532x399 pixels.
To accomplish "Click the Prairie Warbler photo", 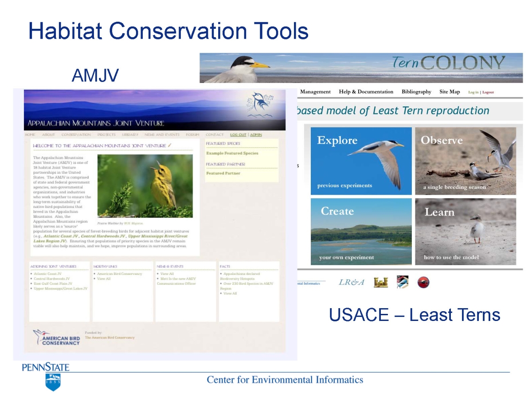I will (145, 186).
